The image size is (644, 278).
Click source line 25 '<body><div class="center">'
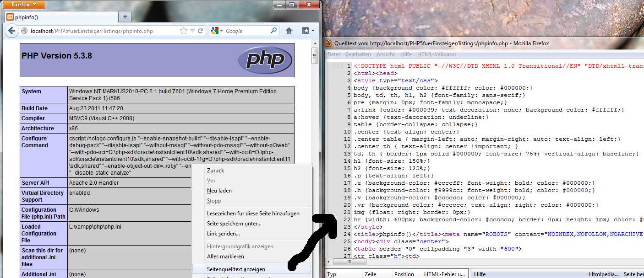(401, 241)
